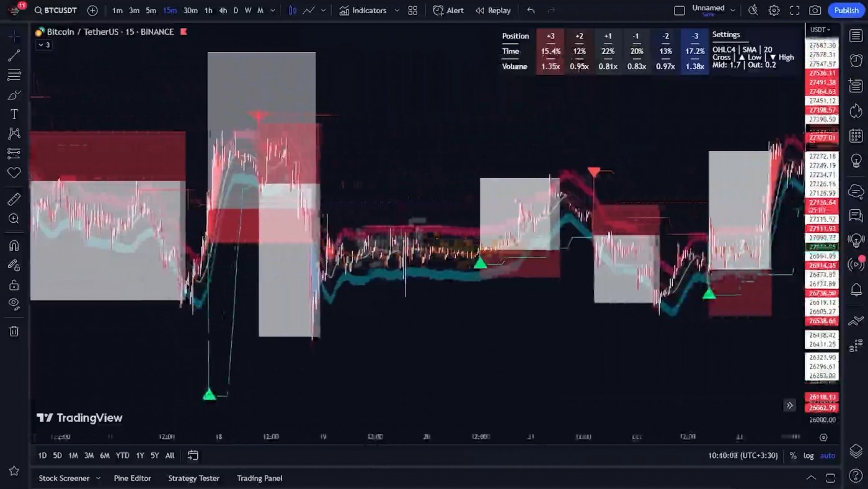This screenshot has width=868, height=489.
Task: Select the Text tool
Action: click(x=14, y=114)
